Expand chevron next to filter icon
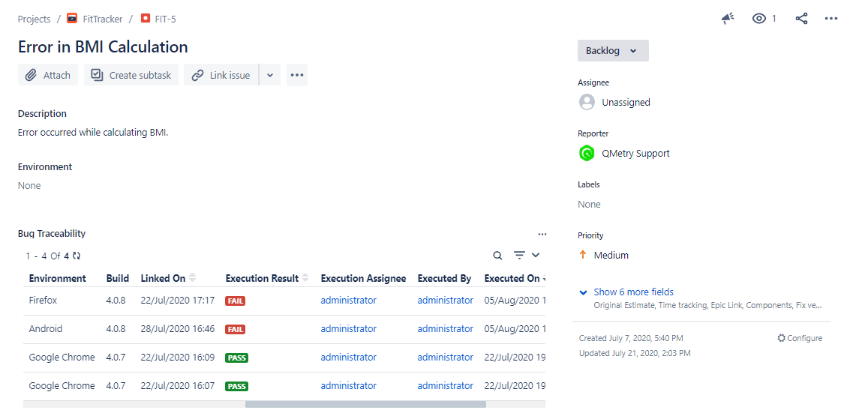868x413 pixels. 536,255
